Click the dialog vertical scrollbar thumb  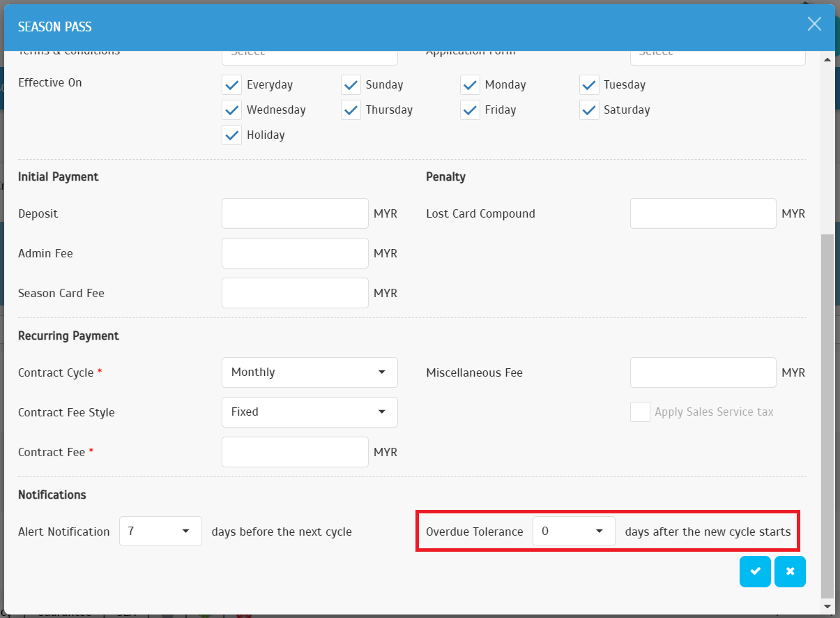[x=827, y=415]
